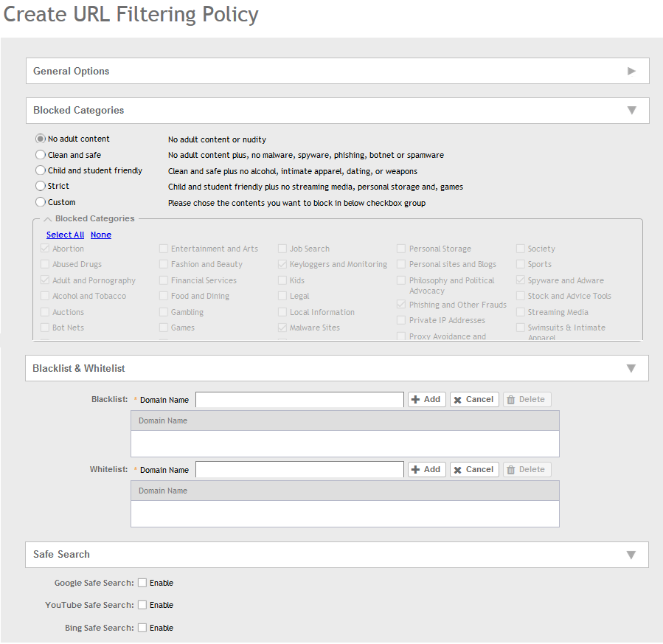The width and height of the screenshot is (663, 644).
Task: Click the None link
Action: coord(101,235)
